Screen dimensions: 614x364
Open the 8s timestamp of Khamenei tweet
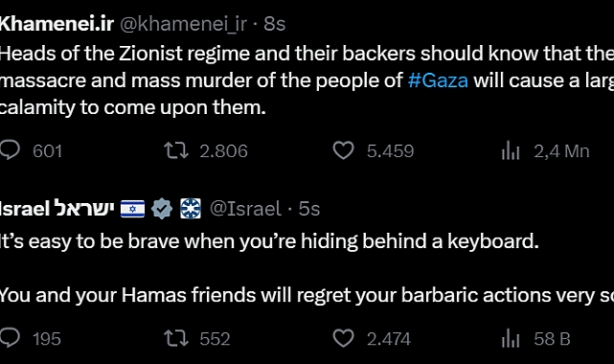click(x=275, y=24)
